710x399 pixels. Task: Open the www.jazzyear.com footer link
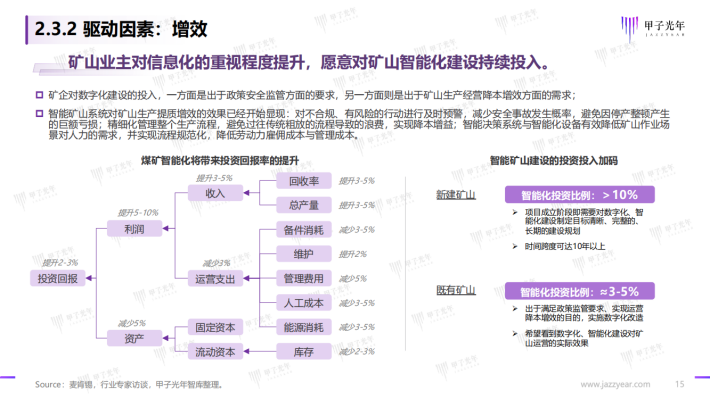click(x=615, y=385)
